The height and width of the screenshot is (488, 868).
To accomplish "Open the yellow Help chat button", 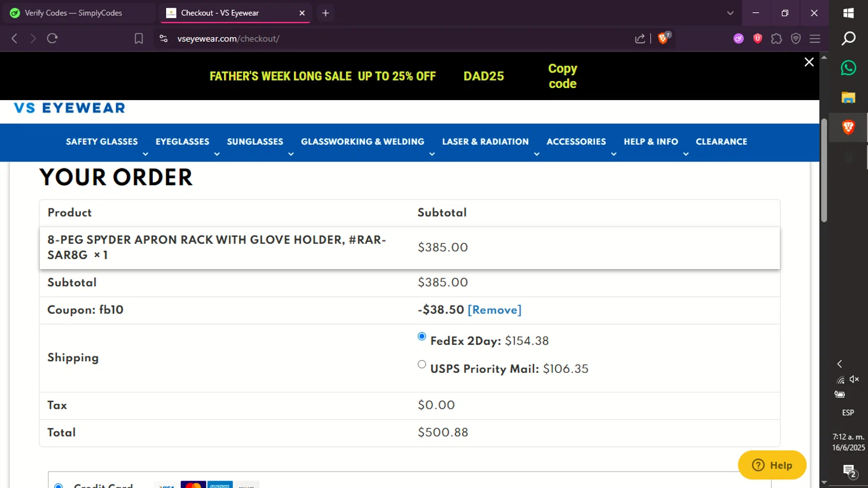I will click(x=772, y=465).
